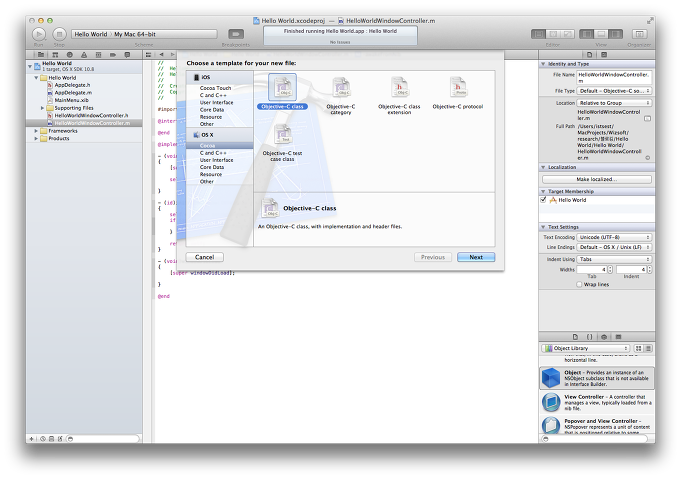Expand the Products group
681x479 pixels.
36,139
